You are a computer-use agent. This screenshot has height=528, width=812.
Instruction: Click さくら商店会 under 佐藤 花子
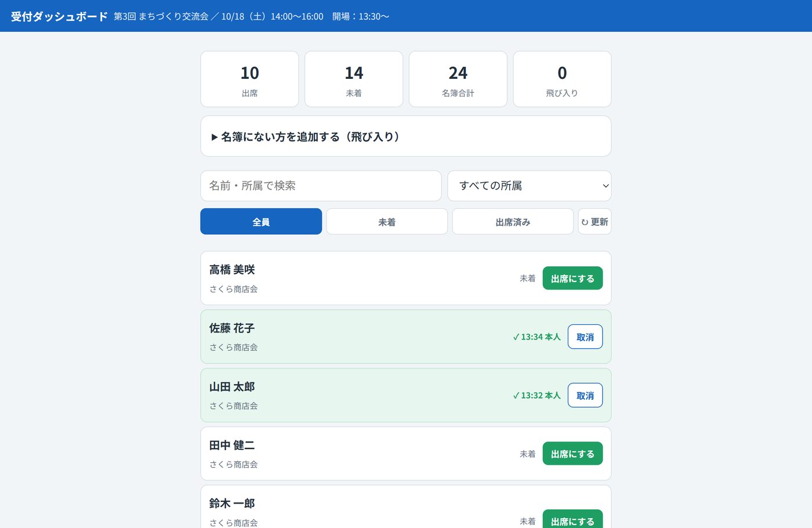(x=234, y=348)
